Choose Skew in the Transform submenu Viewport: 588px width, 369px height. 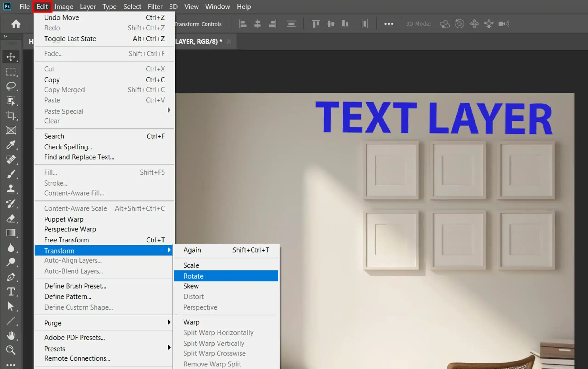(226, 286)
